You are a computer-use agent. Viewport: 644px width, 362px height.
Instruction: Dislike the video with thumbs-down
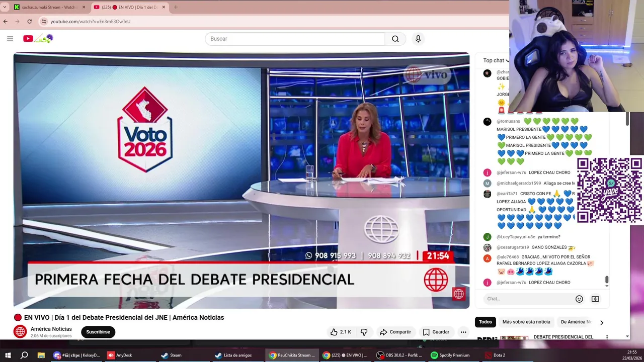(x=364, y=332)
